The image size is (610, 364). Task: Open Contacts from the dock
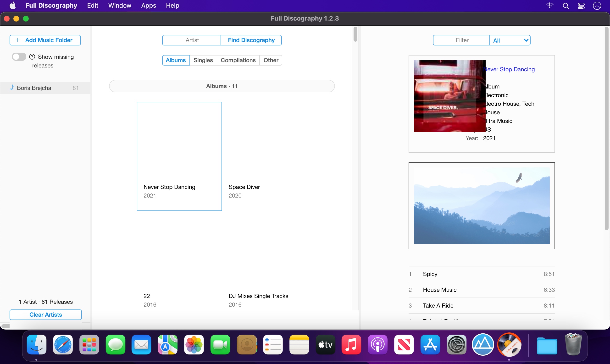coord(247,345)
